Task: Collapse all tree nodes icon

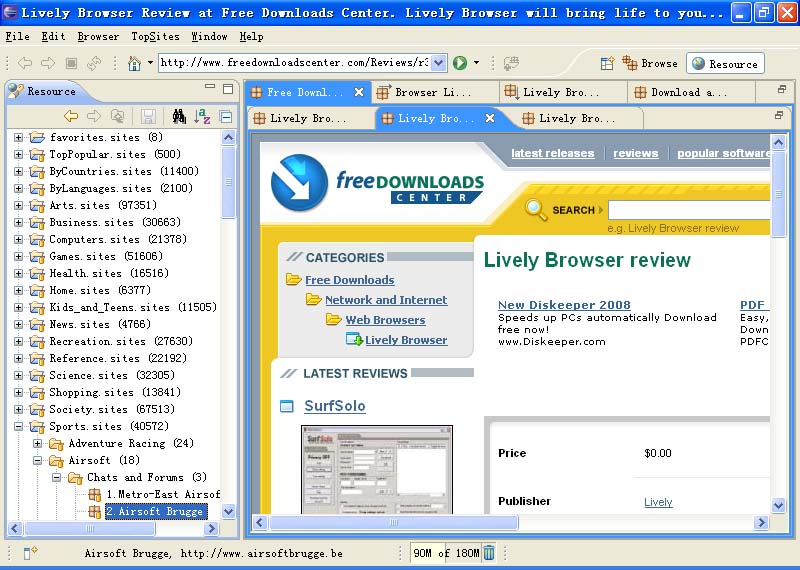Action: (x=226, y=117)
